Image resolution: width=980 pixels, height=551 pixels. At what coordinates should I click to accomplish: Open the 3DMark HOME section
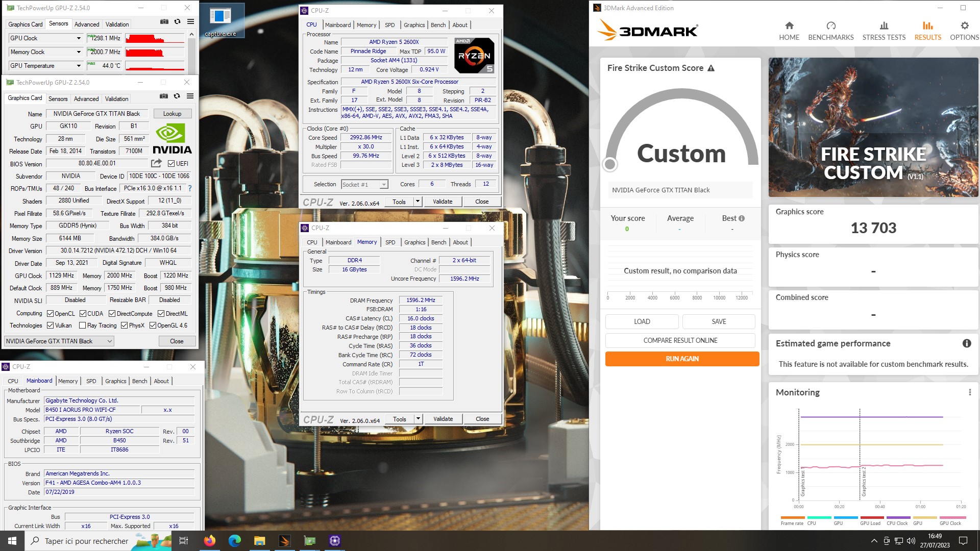tap(789, 31)
